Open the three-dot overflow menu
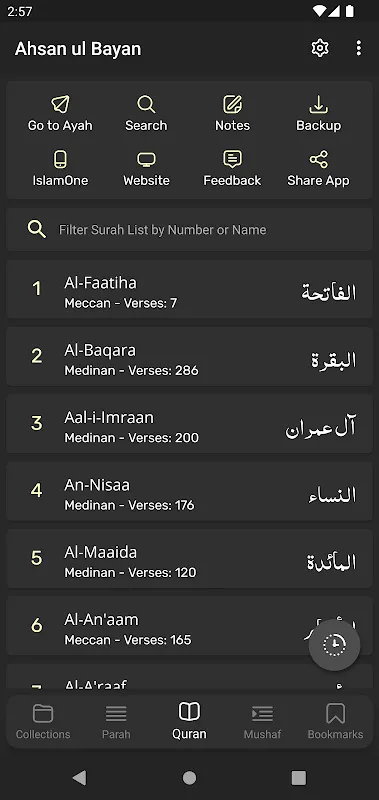 (359, 48)
